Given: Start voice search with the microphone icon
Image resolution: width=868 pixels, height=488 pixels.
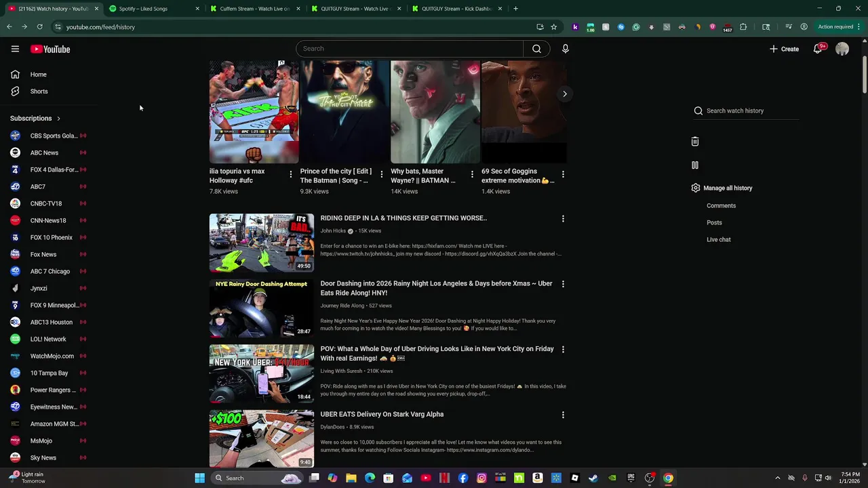Looking at the screenshot, I should tap(565, 49).
